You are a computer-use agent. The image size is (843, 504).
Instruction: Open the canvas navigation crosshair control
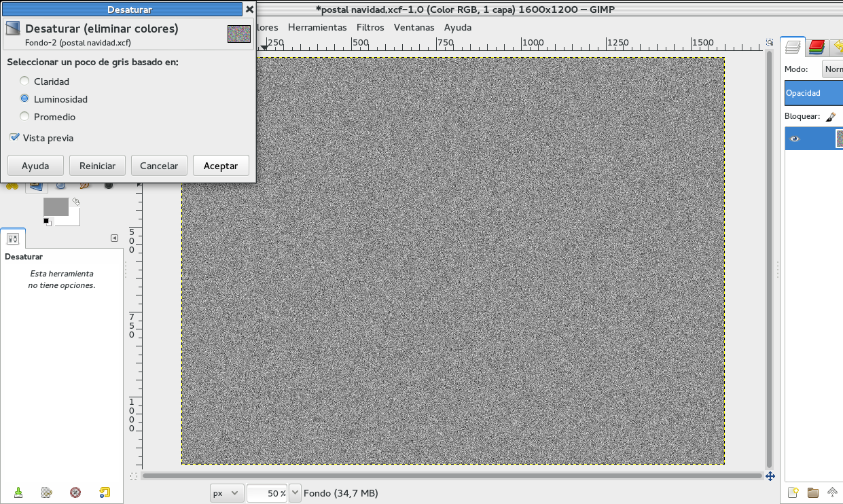[770, 476]
